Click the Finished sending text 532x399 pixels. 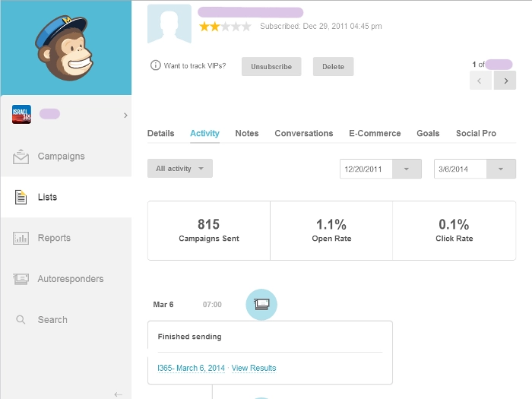click(x=190, y=337)
